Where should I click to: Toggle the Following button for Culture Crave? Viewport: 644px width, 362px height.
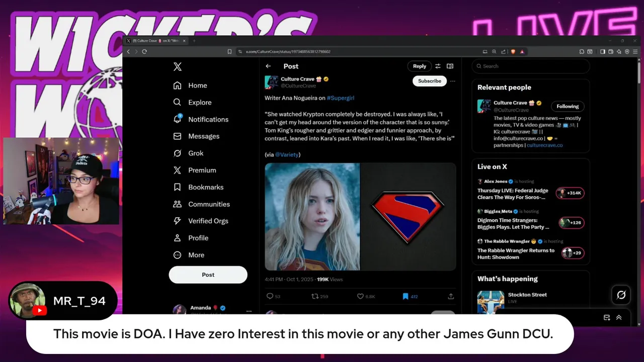coord(568,106)
